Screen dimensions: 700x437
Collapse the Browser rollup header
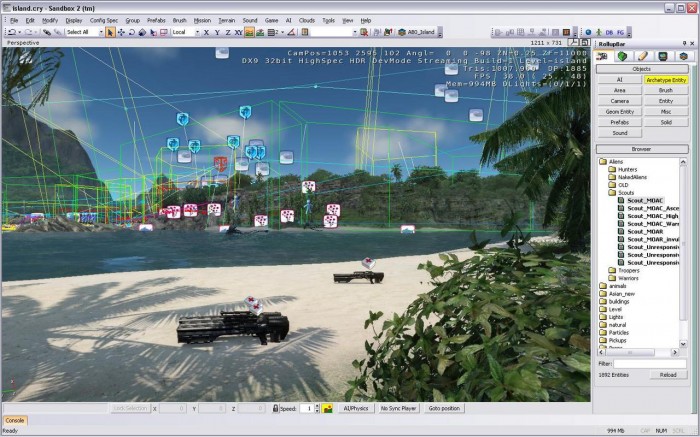(642, 149)
